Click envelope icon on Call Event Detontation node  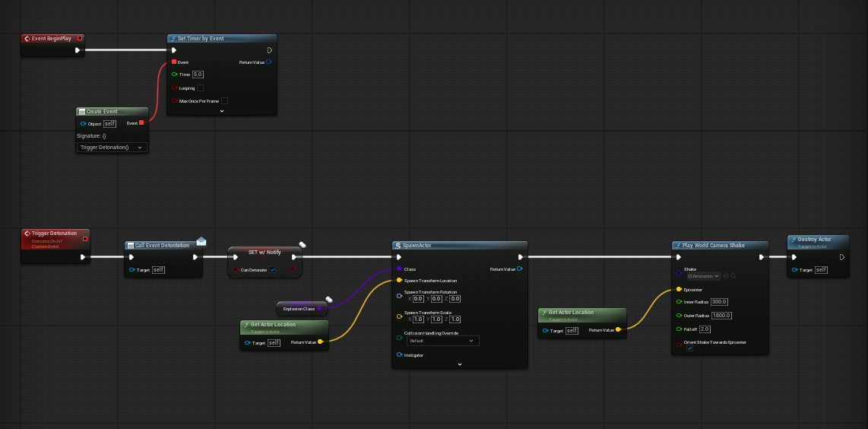coord(201,241)
